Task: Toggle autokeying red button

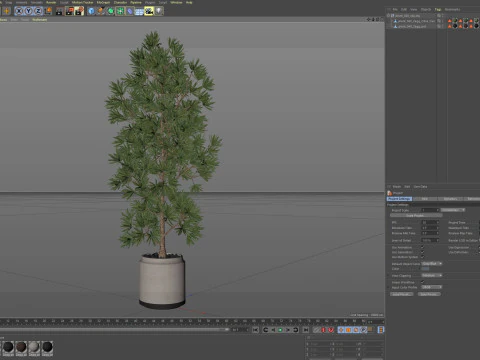Action: coord(331,330)
